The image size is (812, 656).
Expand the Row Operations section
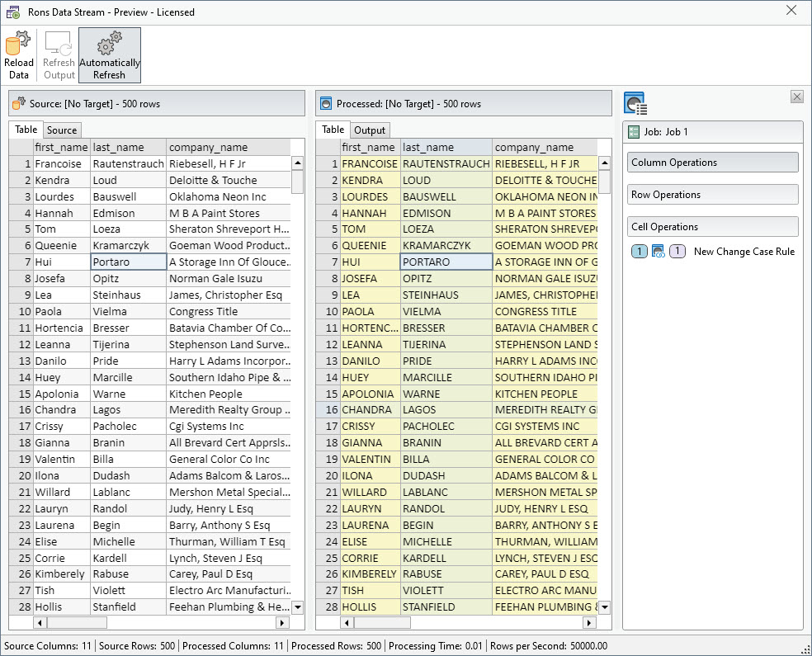[712, 195]
